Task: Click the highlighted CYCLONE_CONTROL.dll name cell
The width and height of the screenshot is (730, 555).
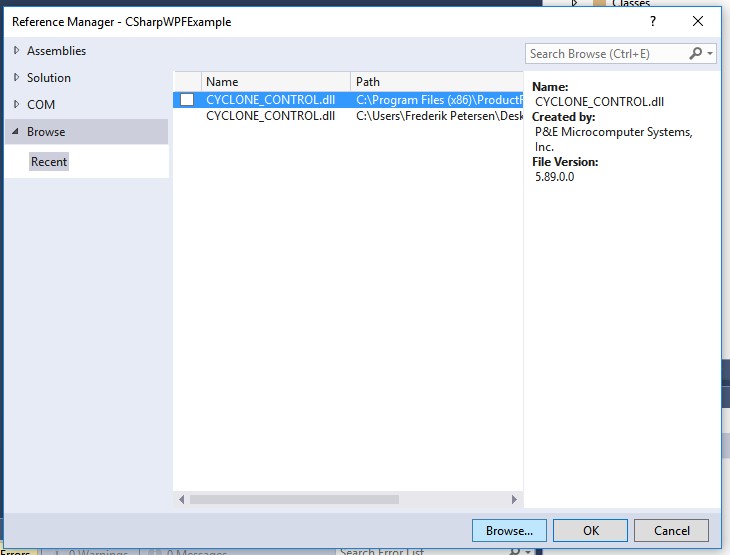Action: point(270,100)
